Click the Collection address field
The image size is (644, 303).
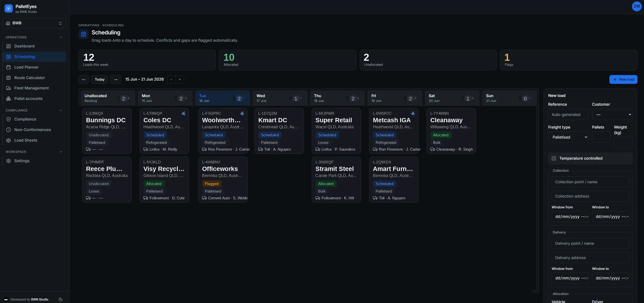(590, 196)
